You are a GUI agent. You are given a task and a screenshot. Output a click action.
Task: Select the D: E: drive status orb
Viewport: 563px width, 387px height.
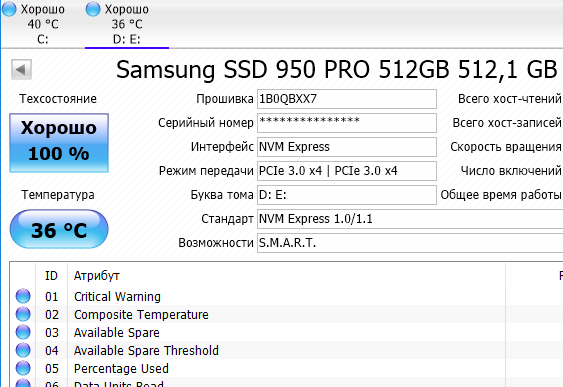[93, 9]
